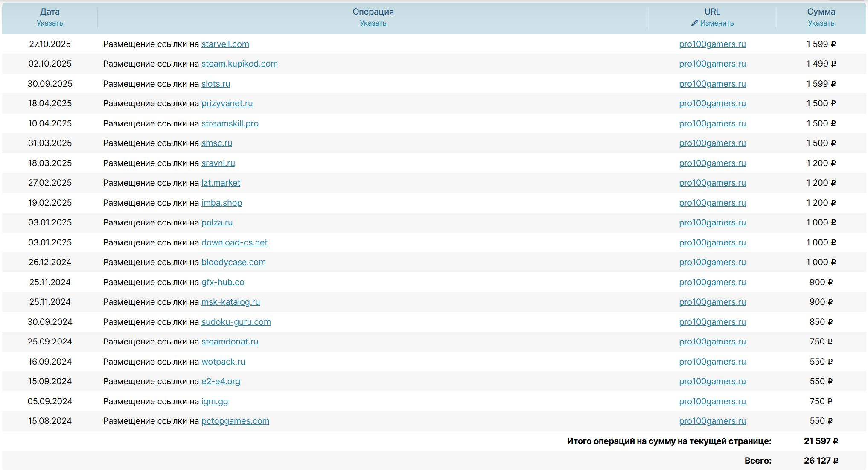
Task: Click the imba.shop link
Action: pyautogui.click(x=221, y=203)
